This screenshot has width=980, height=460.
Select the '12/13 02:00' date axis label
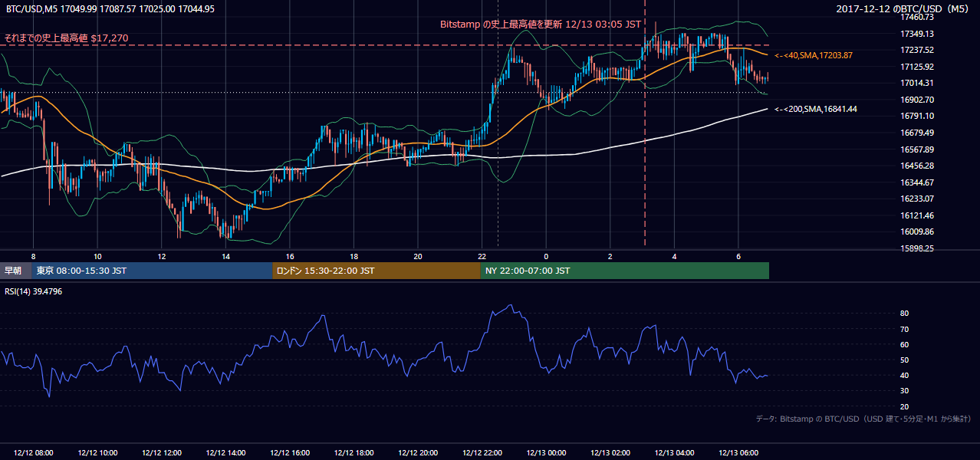[x=610, y=453]
